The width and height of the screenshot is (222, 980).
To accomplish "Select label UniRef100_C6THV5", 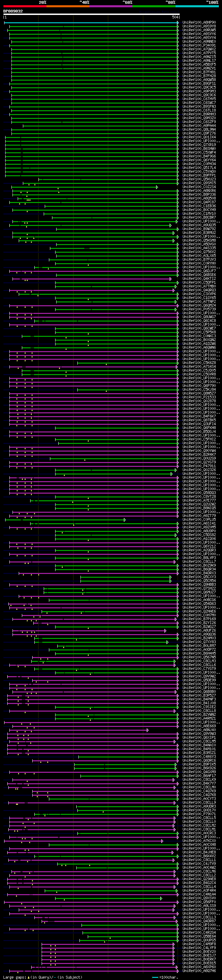I will [x=199, y=99].
